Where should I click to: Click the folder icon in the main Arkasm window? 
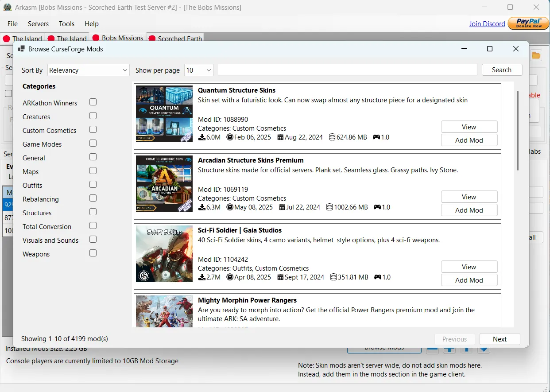click(x=536, y=55)
